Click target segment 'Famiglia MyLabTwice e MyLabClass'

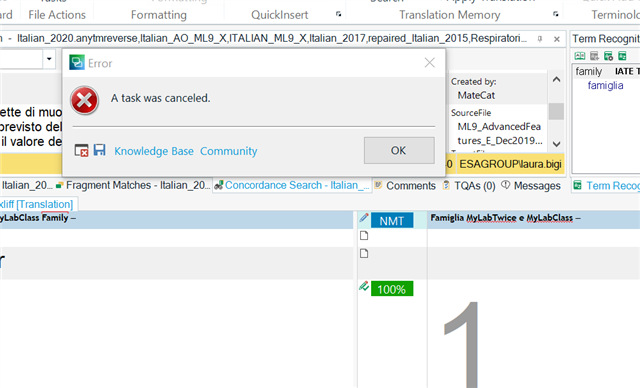click(x=505, y=218)
